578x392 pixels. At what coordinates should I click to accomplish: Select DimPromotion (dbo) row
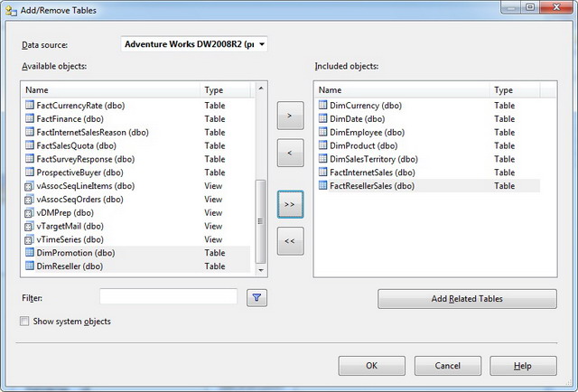pyautogui.click(x=136, y=253)
